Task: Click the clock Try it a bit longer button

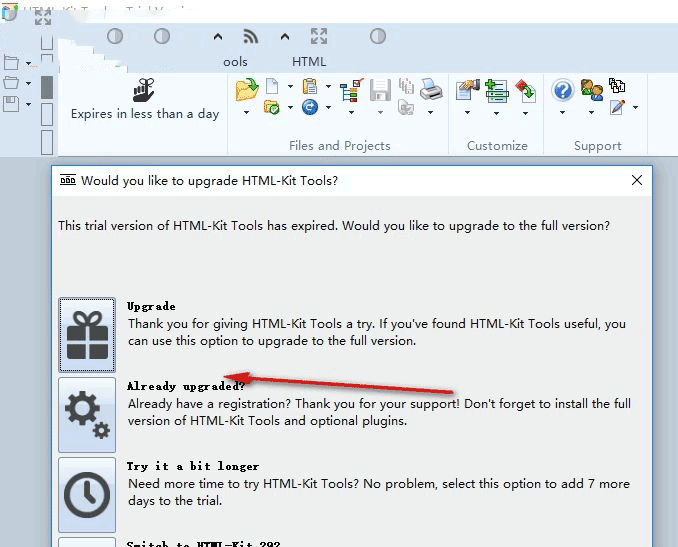Action: [x=87, y=495]
